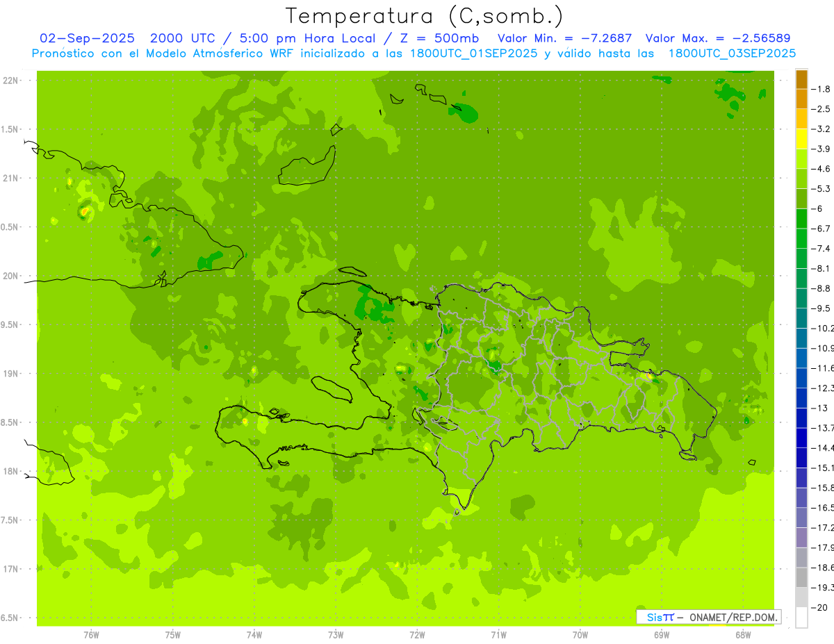Click the -3.9 colorbar scale label
The width and height of the screenshot is (834, 644).
pos(822,149)
